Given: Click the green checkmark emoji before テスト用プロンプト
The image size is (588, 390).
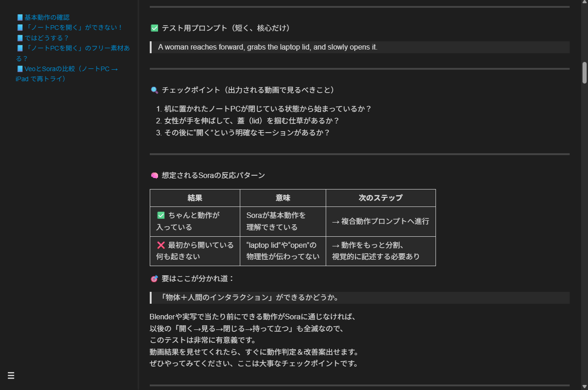Looking at the screenshot, I should [x=154, y=28].
